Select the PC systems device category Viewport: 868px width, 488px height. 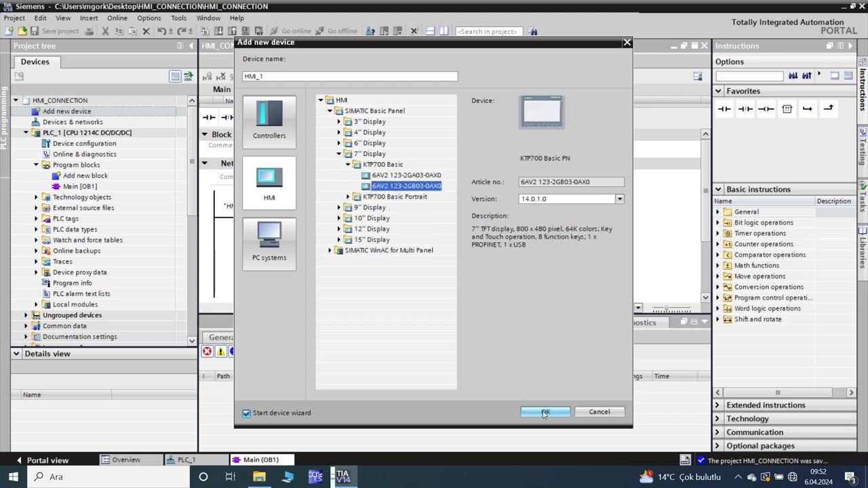pos(269,243)
